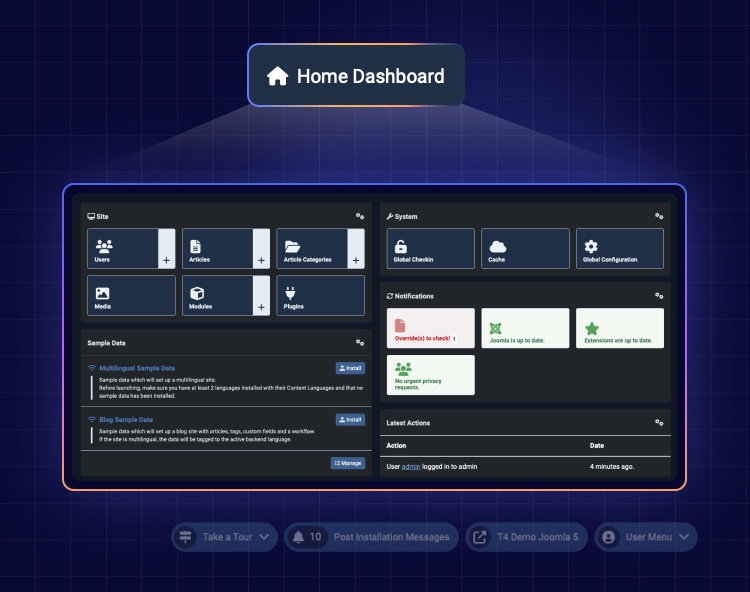This screenshot has width=750, height=592.
Task: Add a new user with plus button
Action: click(166, 248)
